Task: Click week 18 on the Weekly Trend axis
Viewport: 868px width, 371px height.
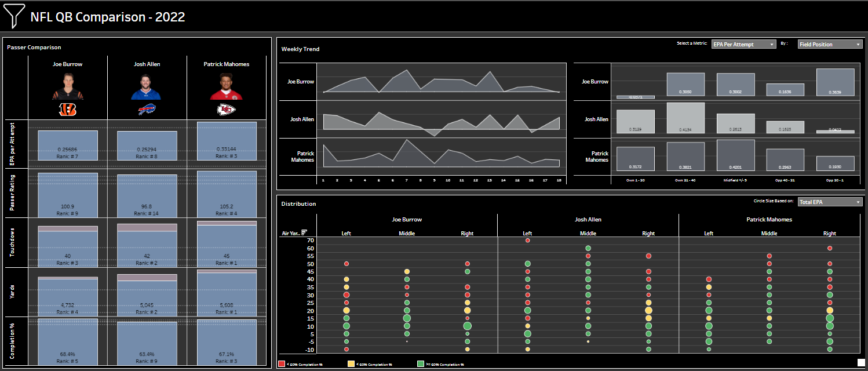Action: coord(559,181)
